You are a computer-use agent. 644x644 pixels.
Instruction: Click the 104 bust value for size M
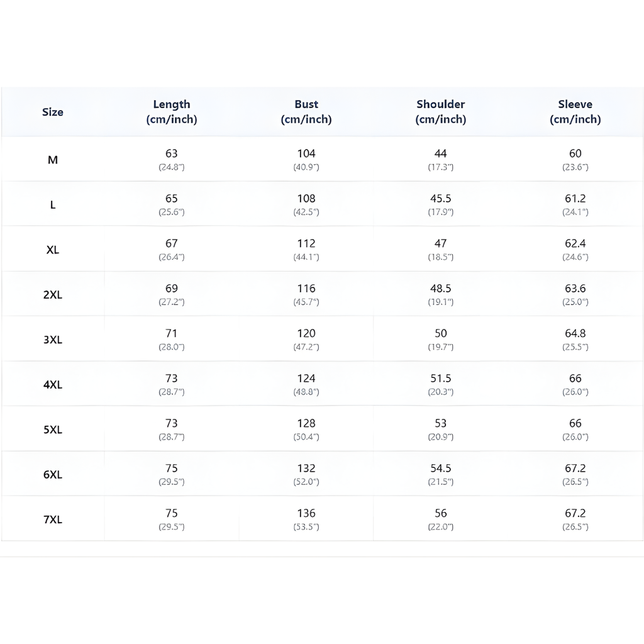coord(306,153)
